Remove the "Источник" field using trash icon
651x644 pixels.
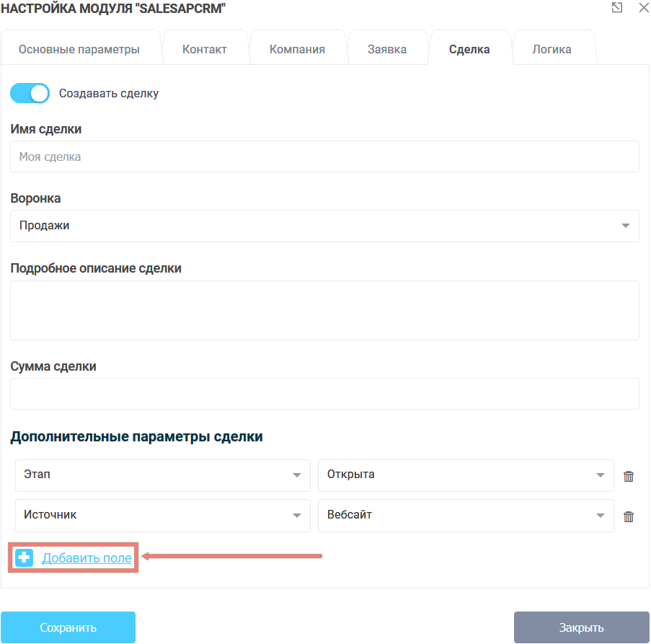pyautogui.click(x=628, y=516)
